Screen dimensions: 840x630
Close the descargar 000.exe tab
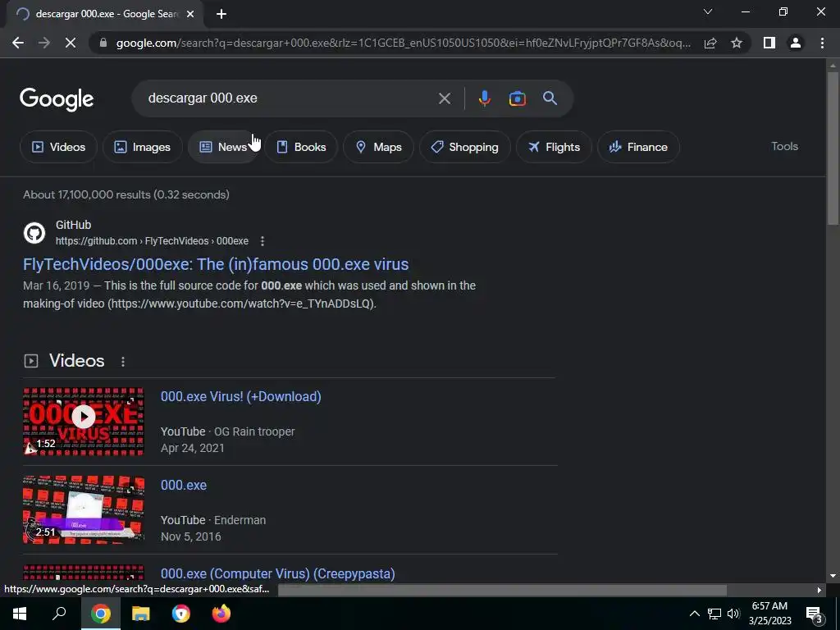[190, 14]
